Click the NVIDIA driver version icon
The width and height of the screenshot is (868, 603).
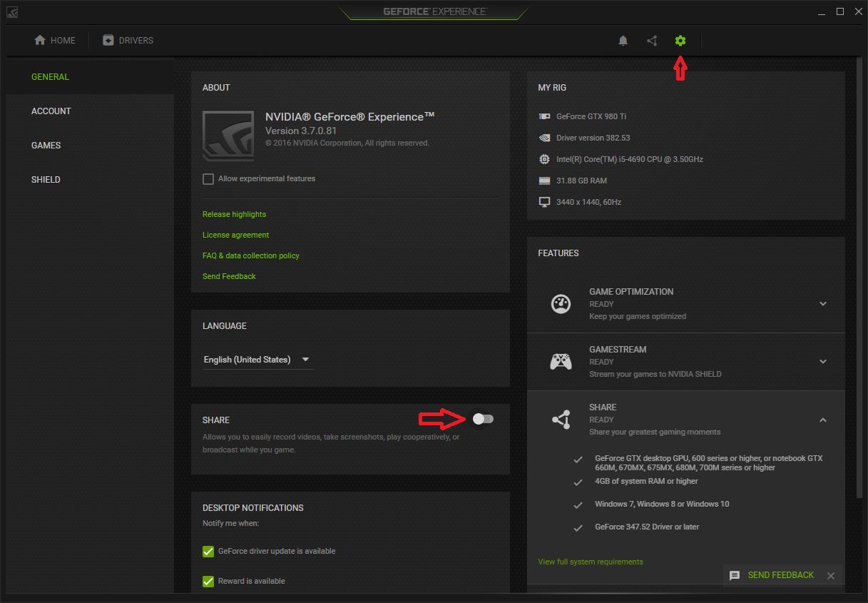coord(544,138)
